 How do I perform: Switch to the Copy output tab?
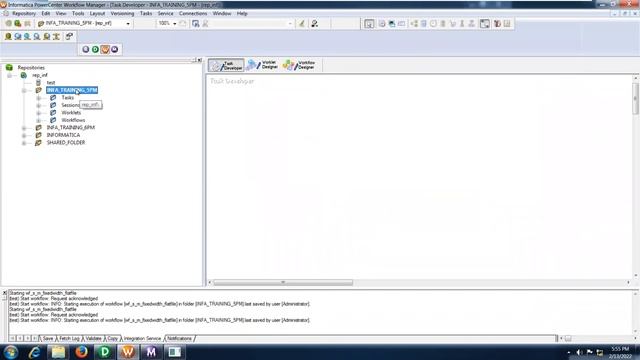pyautogui.click(x=113, y=338)
